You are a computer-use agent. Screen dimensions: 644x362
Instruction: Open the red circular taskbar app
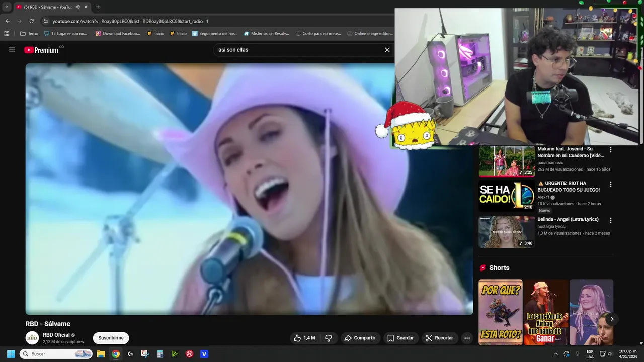190,354
